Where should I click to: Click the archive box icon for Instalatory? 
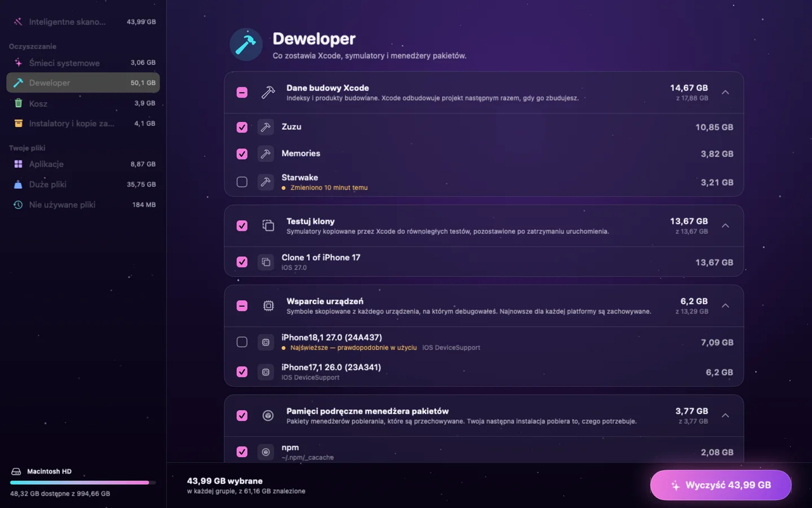click(18, 124)
